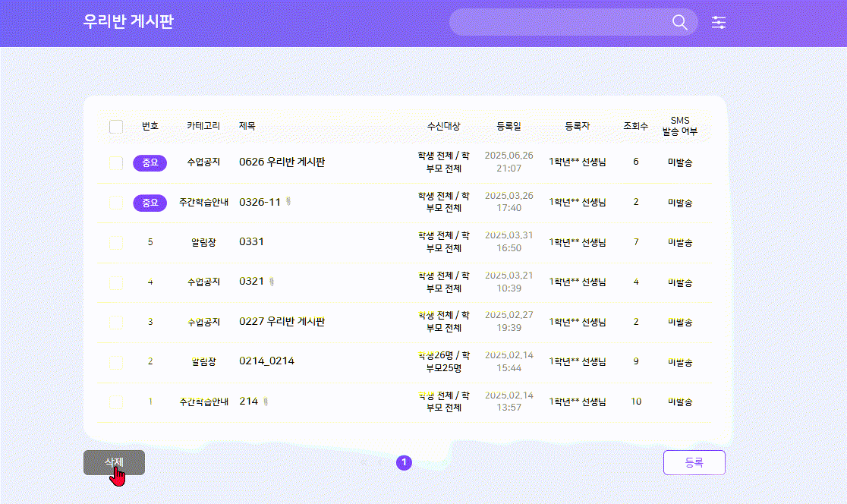Image resolution: width=847 pixels, height=504 pixels.
Task: Go to page 1 in the pagination
Action: tap(405, 462)
